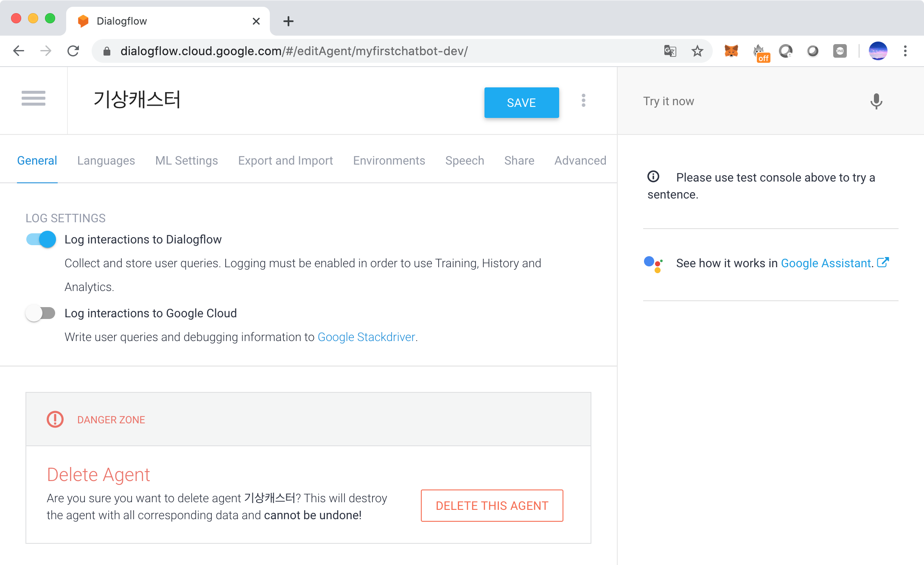Switch to the ML Settings tab
This screenshot has height=565, width=924.
[x=187, y=161]
